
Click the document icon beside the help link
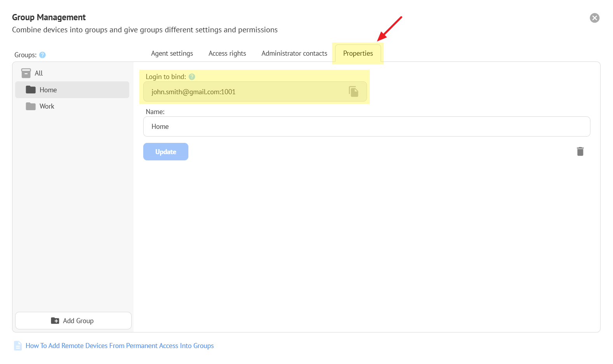[18, 346]
